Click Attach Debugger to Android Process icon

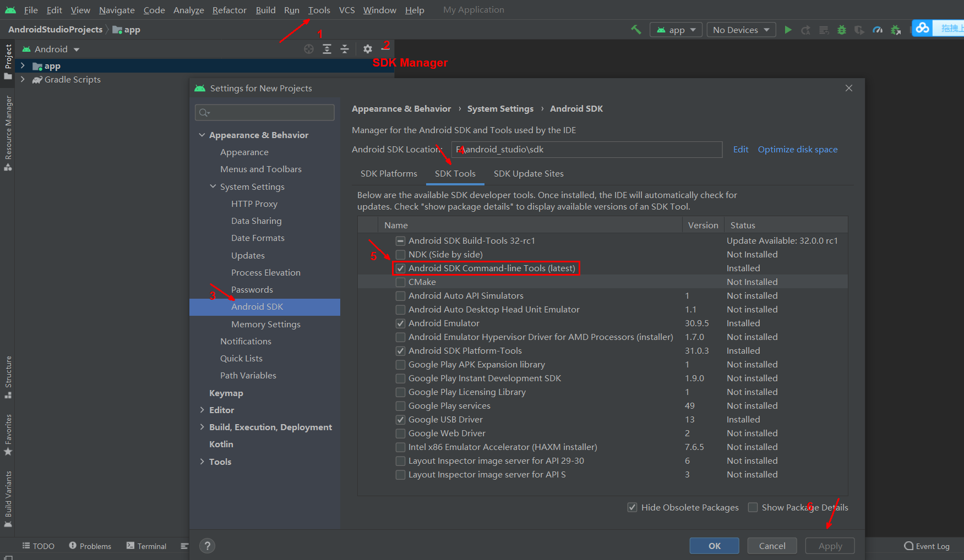point(896,30)
